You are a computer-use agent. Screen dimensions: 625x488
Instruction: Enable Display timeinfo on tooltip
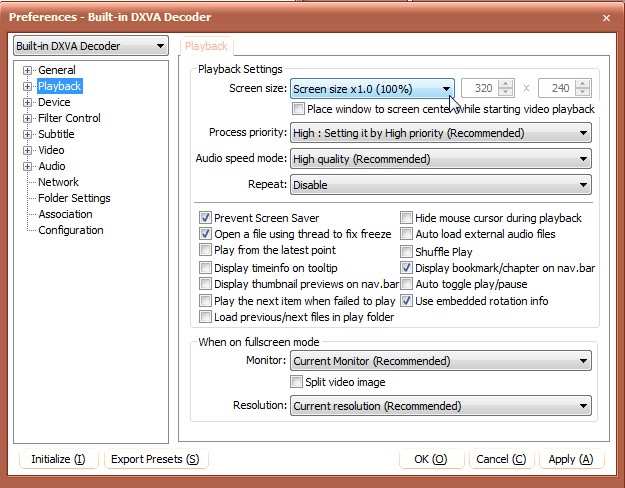205,268
